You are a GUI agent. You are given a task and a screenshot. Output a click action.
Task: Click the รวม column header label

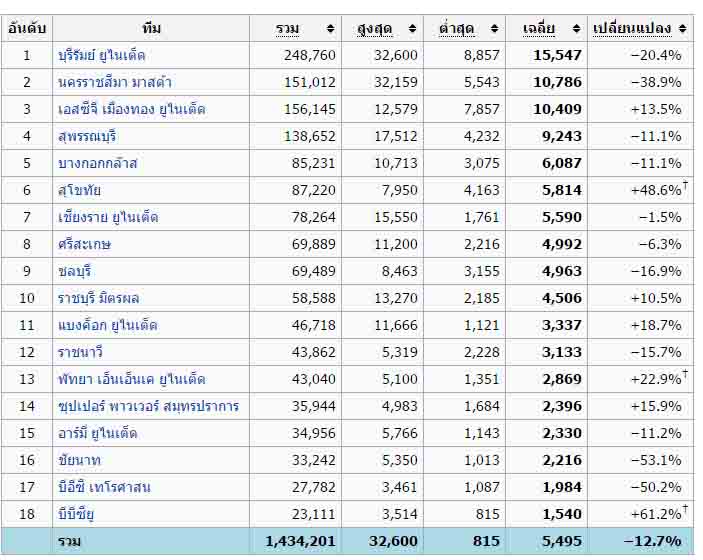coord(287,29)
